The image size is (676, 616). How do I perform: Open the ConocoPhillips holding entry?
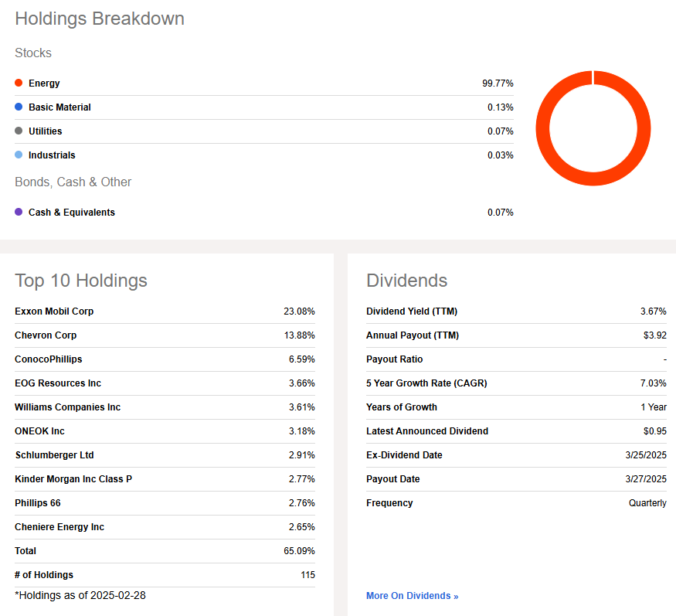click(48, 359)
